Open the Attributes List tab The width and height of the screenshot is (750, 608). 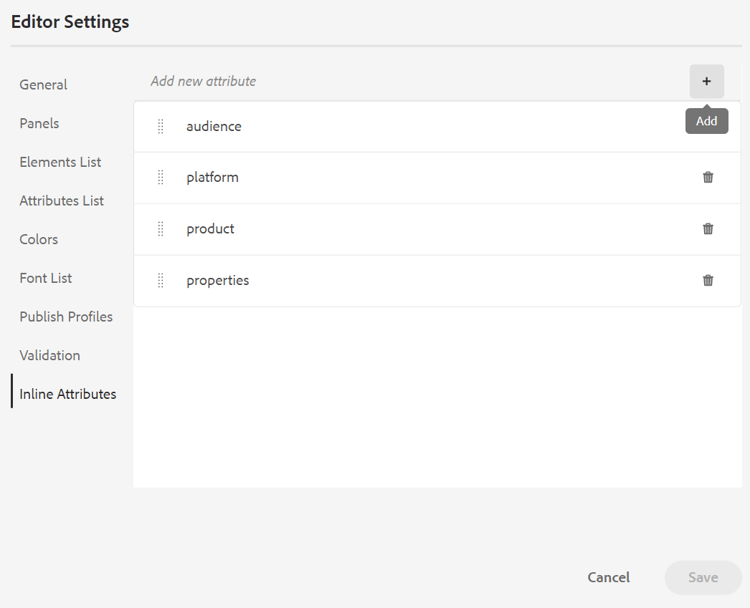coord(62,201)
